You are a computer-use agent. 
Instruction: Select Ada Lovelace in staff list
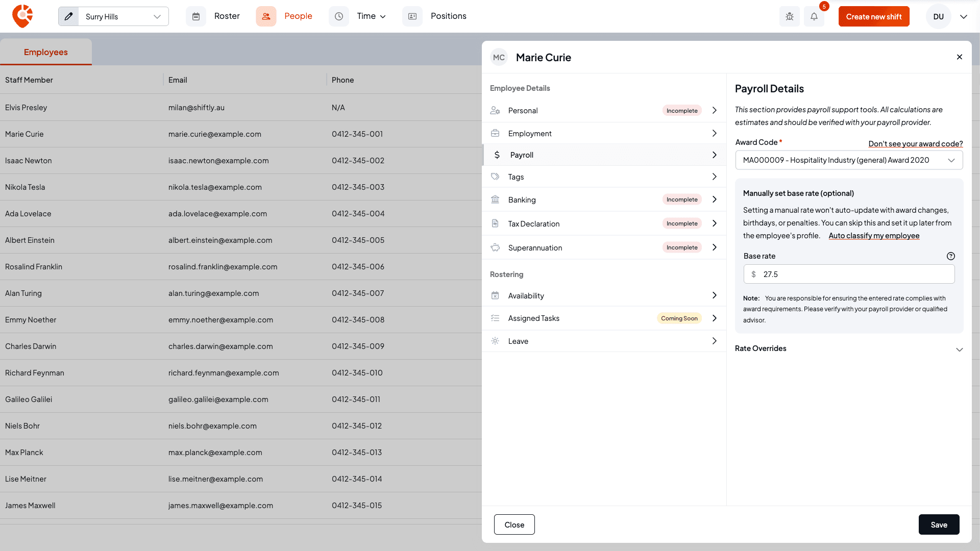point(28,214)
